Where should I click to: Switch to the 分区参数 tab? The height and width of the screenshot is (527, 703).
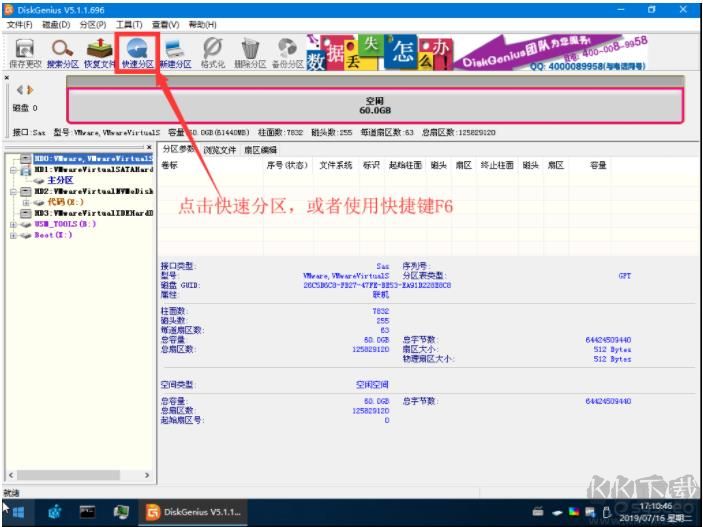178,149
